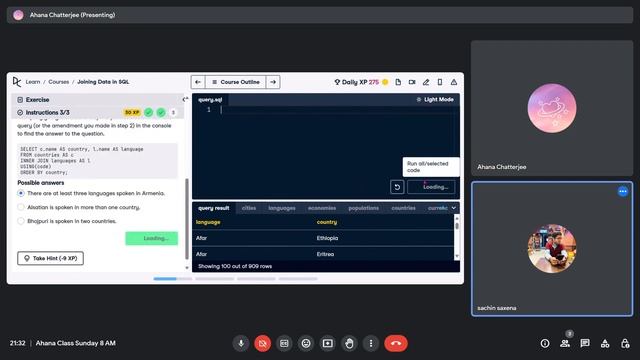Collapse the exercise panel arrow icon
Image resolution: width=640 pixels, height=360 pixels.
pyautogui.click(x=185, y=99)
